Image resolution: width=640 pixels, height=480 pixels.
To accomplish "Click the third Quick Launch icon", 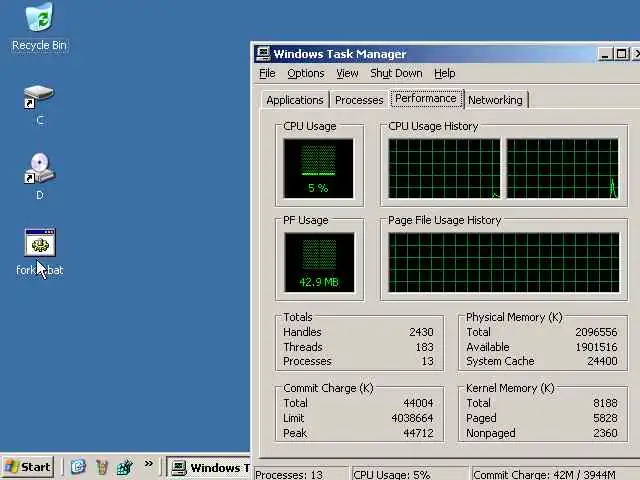I will (125, 467).
